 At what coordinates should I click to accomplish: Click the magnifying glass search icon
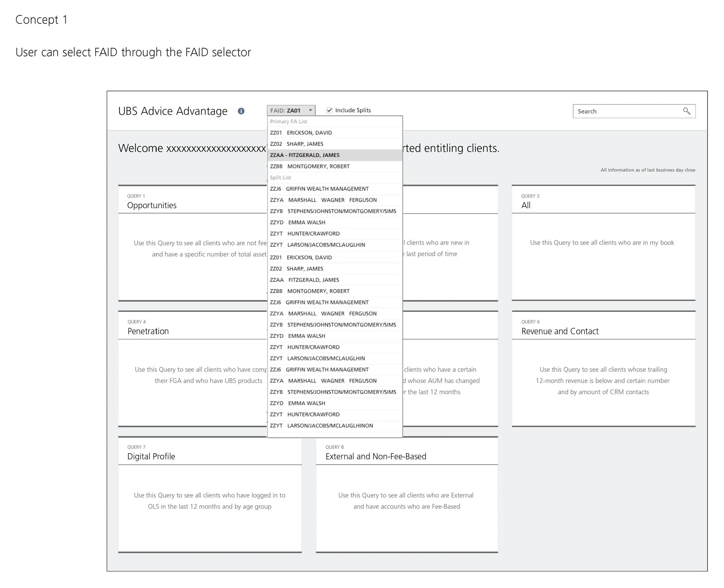(686, 111)
